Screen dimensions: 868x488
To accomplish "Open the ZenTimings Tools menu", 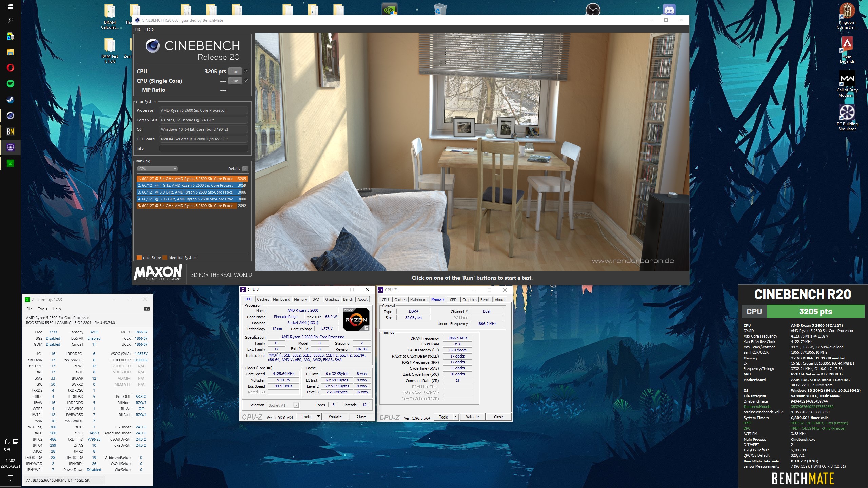I will coord(42,309).
